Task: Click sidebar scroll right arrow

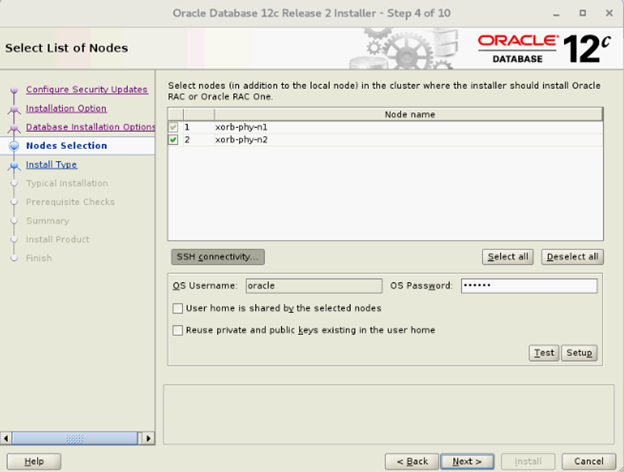Action: [148, 439]
